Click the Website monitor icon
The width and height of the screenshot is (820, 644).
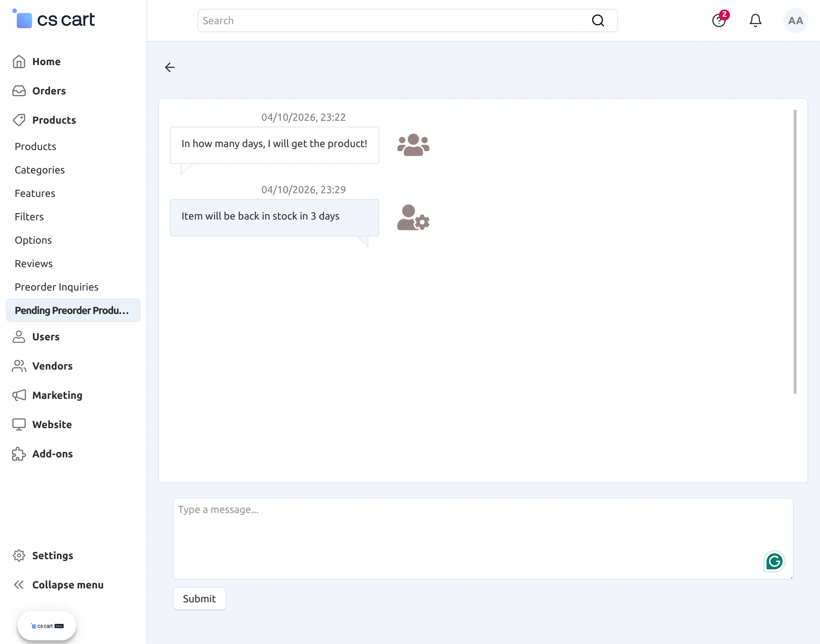(x=18, y=424)
